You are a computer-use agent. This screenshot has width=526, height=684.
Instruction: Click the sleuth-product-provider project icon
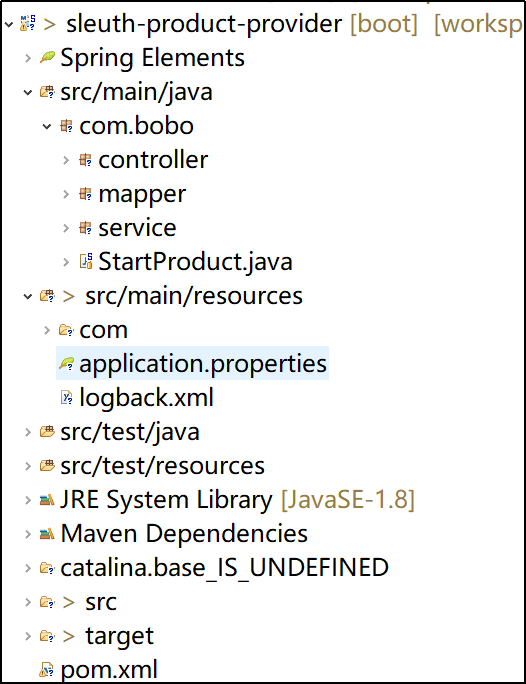tap(28, 23)
